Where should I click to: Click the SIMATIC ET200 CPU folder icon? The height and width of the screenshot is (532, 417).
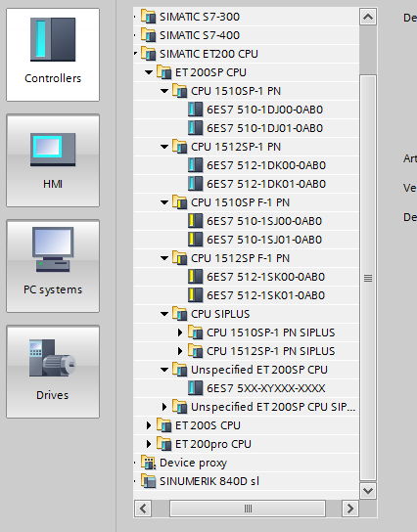(x=149, y=54)
